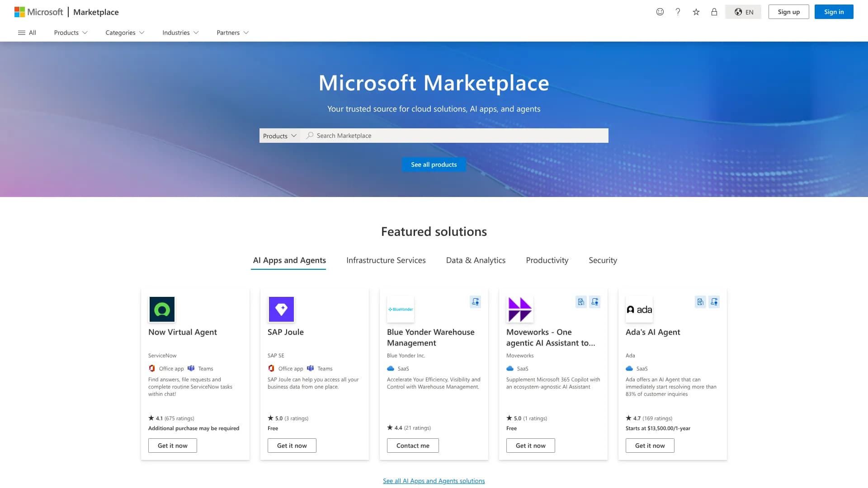Click the document-with-hand badge on Ada's card
Image resolution: width=868 pixels, height=488 pixels.
point(700,302)
